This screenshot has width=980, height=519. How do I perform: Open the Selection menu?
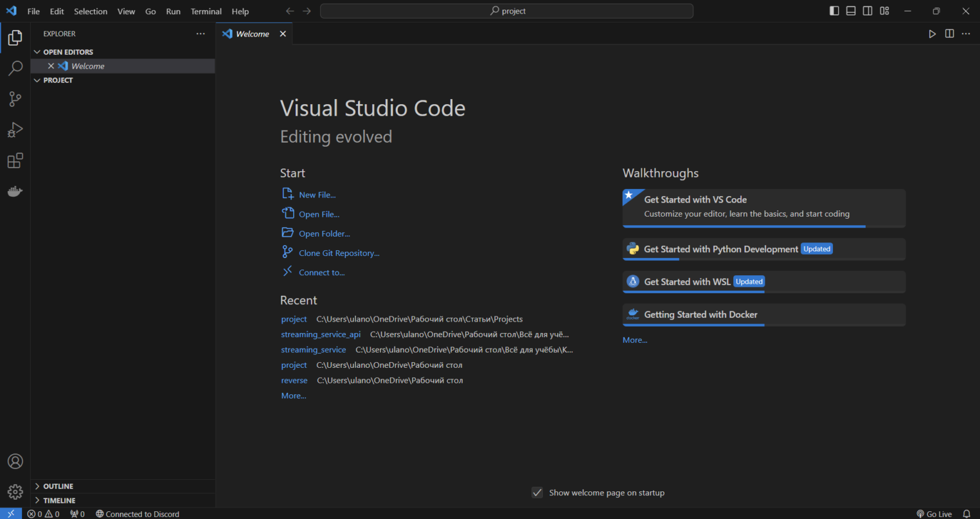[91, 12]
